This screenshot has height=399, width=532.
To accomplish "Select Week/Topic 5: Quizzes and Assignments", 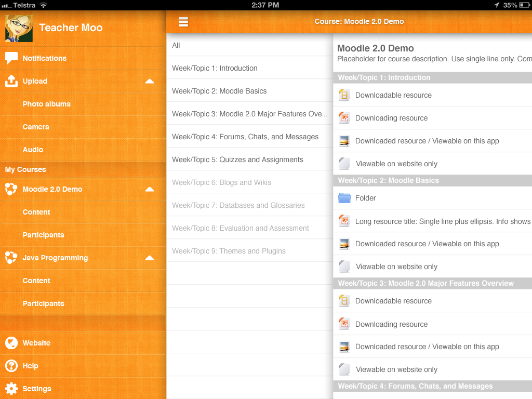I will [250, 159].
